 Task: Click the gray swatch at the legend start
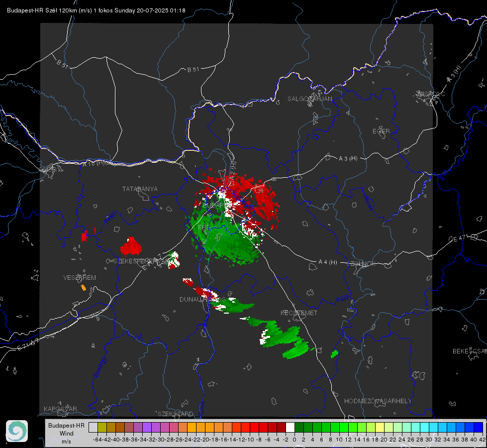[x=93, y=428]
